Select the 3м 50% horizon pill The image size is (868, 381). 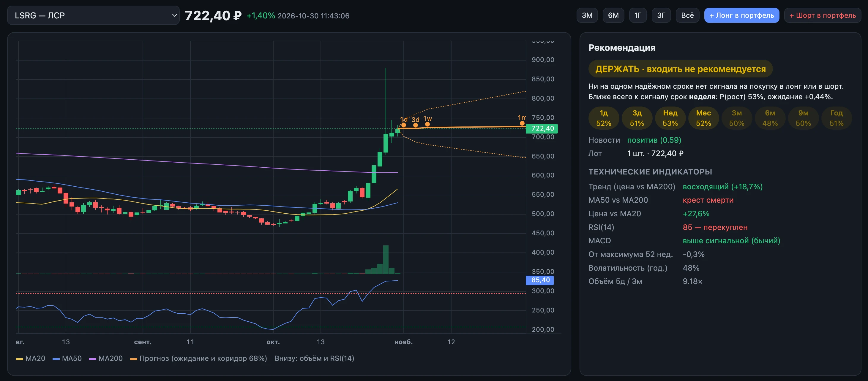pos(737,118)
